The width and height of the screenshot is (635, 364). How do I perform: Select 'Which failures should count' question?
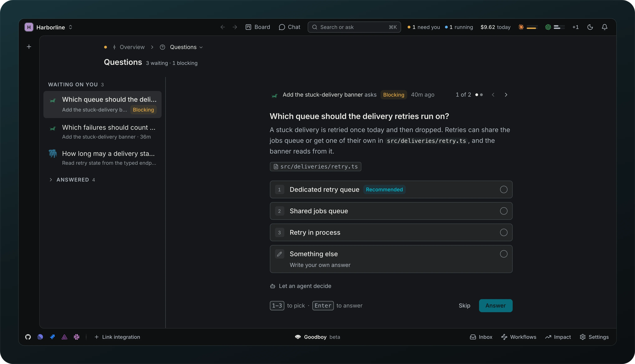tap(103, 132)
